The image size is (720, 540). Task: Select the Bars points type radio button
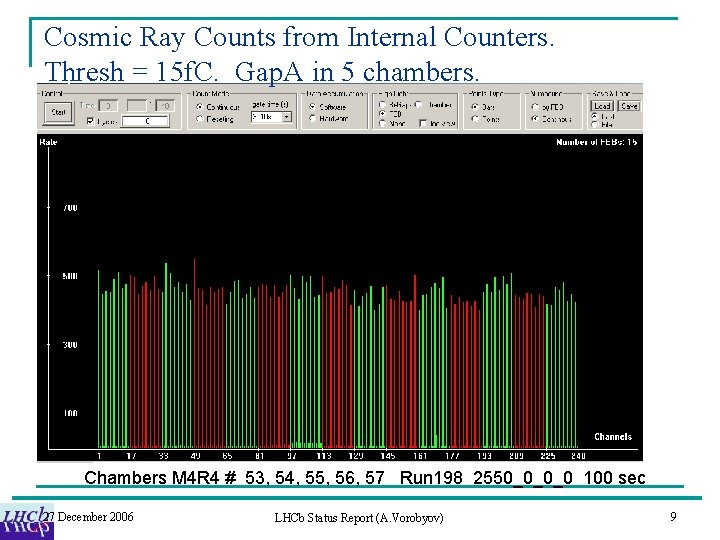tap(475, 107)
